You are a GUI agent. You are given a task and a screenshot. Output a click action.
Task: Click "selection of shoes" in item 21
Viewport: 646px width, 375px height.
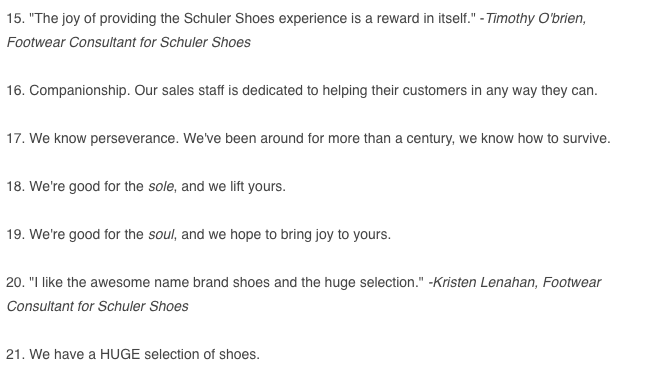point(201,354)
